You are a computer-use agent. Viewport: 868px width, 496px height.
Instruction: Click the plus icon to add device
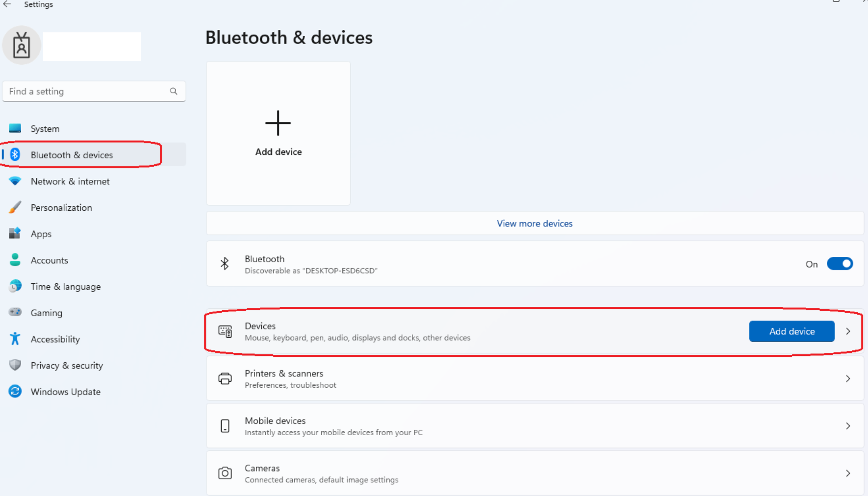(278, 123)
